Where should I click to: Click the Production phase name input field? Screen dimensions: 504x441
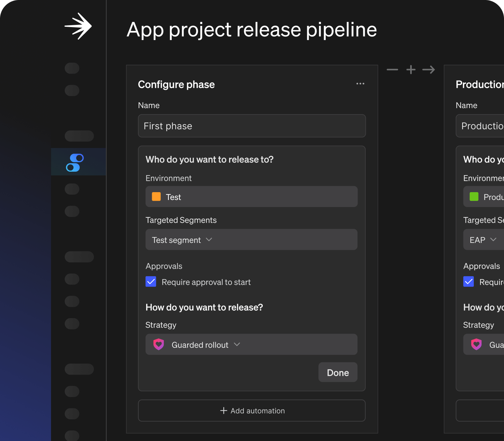[480, 126]
